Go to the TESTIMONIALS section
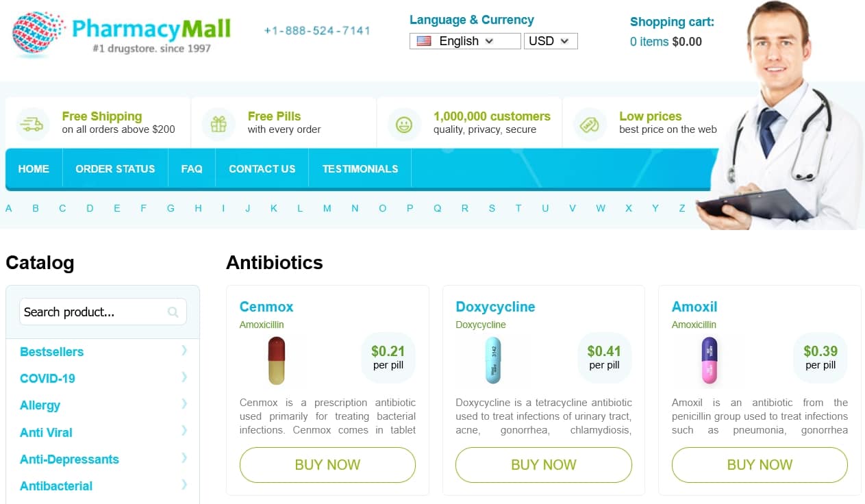This screenshot has width=865, height=504. [x=359, y=168]
